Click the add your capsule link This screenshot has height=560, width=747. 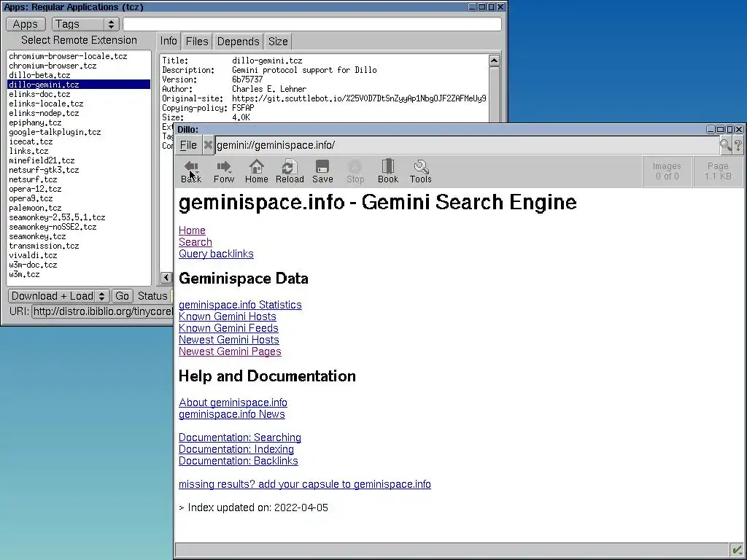(304, 484)
